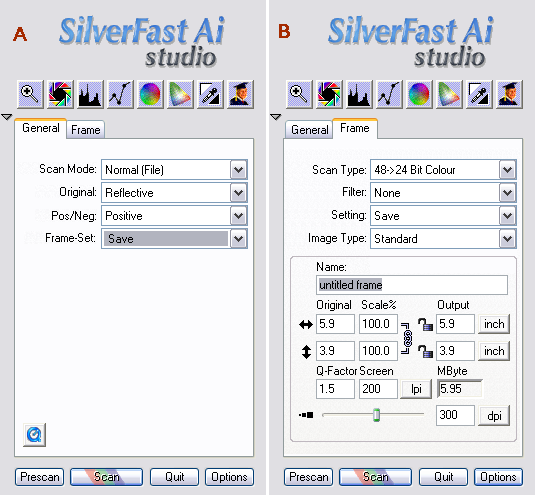Click the MByte value 5.95
The width and height of the screenshot is (535, 495).
[x=460, y=389]
